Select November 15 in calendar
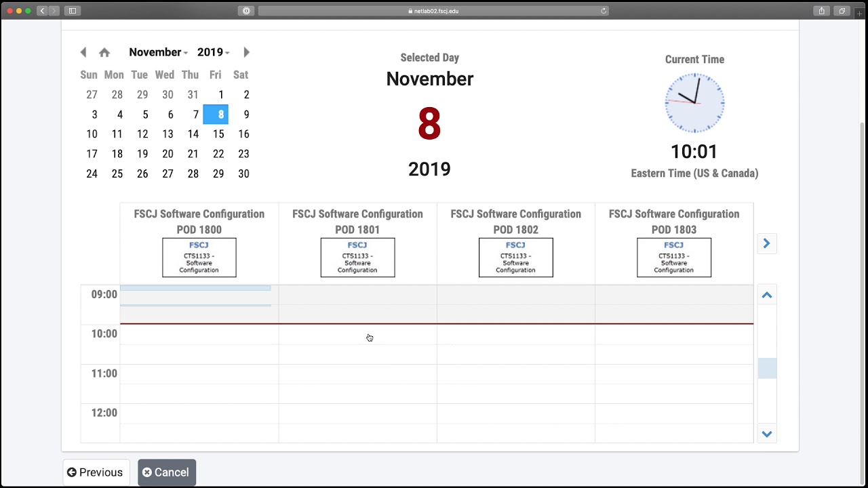This screenshot has width=868, height=488. (x=218, y=134)
